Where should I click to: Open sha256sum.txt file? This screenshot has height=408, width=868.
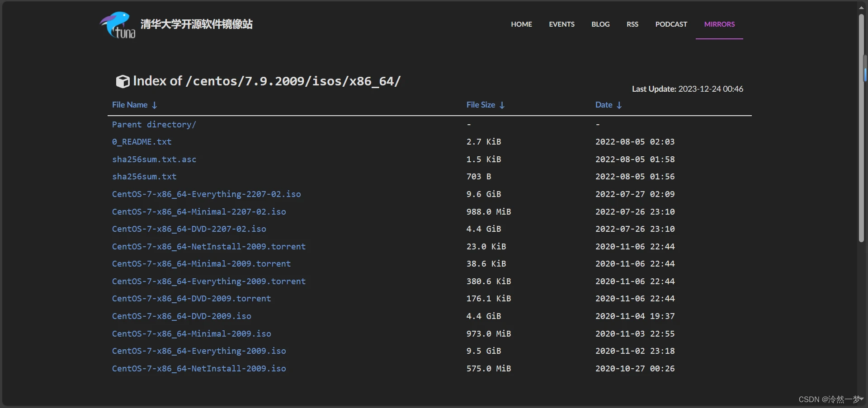point(144,177)
